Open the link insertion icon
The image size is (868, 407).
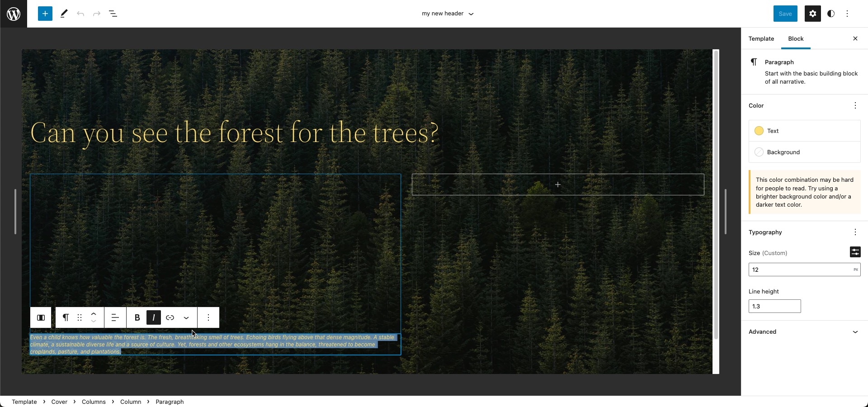coord(170,317)
